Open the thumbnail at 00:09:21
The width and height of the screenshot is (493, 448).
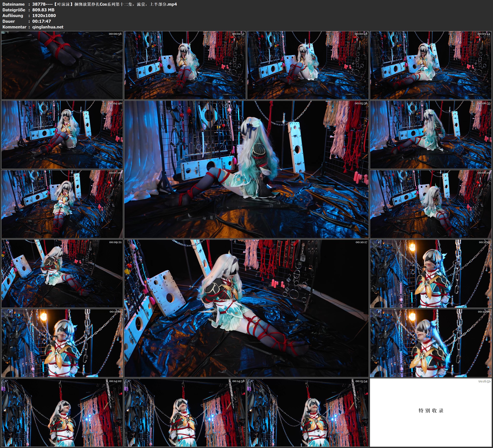click(62, 273)
